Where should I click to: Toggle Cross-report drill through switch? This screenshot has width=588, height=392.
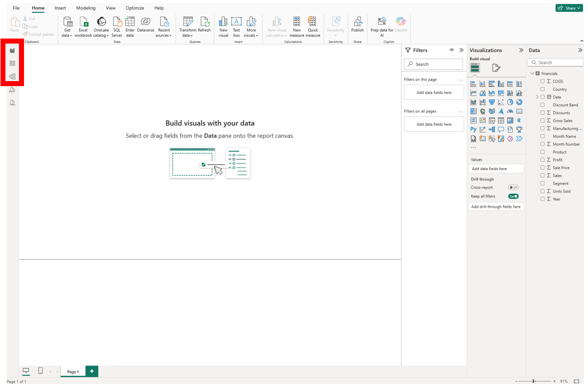(513, 187)
